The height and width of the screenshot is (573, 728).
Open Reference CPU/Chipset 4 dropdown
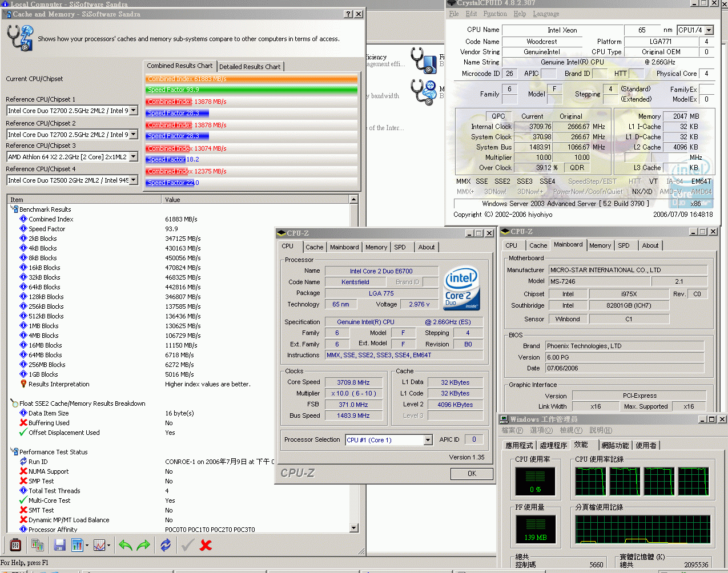134,180
